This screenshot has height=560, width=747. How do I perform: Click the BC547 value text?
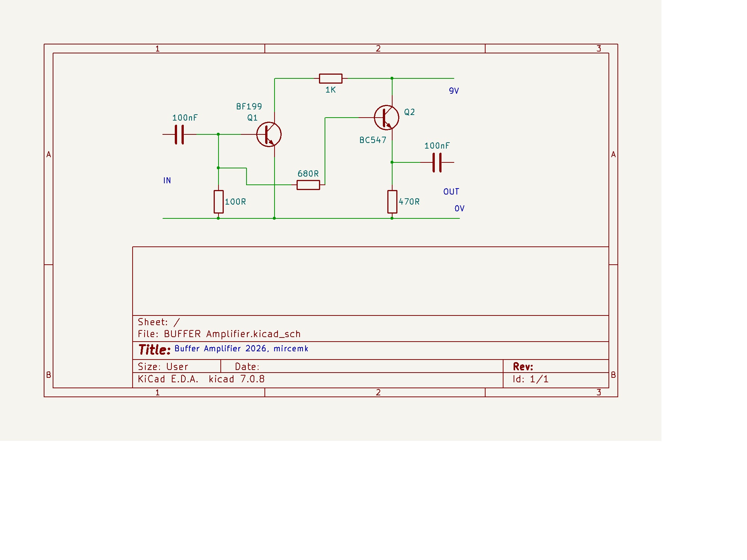[x=372, y=140]
